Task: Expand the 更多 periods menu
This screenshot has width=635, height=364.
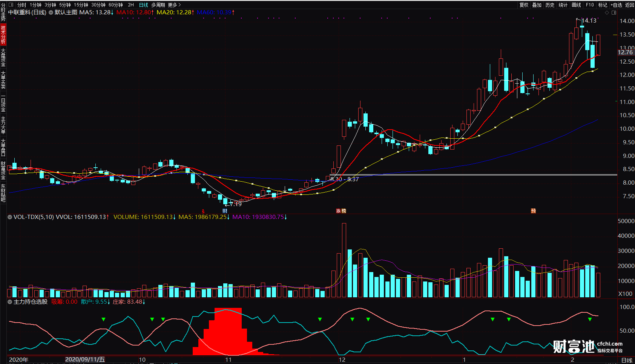Action: (x=174, y=5)
